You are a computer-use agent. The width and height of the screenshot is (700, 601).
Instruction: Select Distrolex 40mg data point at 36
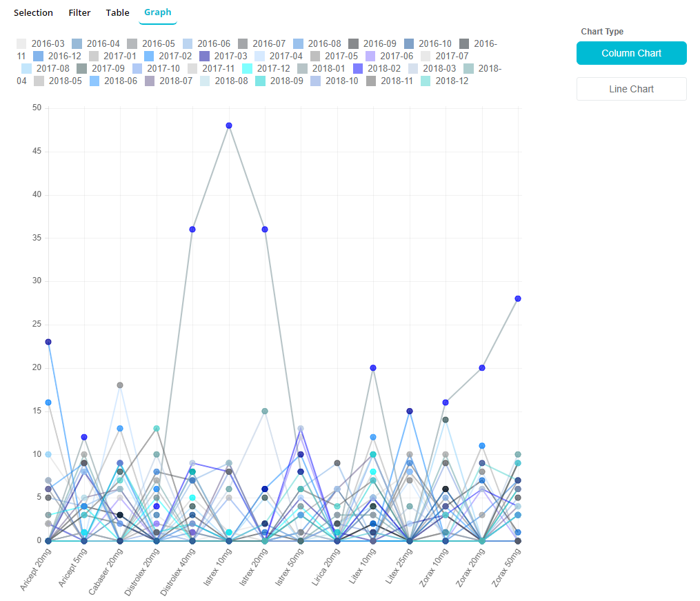(x=192, y=229)
